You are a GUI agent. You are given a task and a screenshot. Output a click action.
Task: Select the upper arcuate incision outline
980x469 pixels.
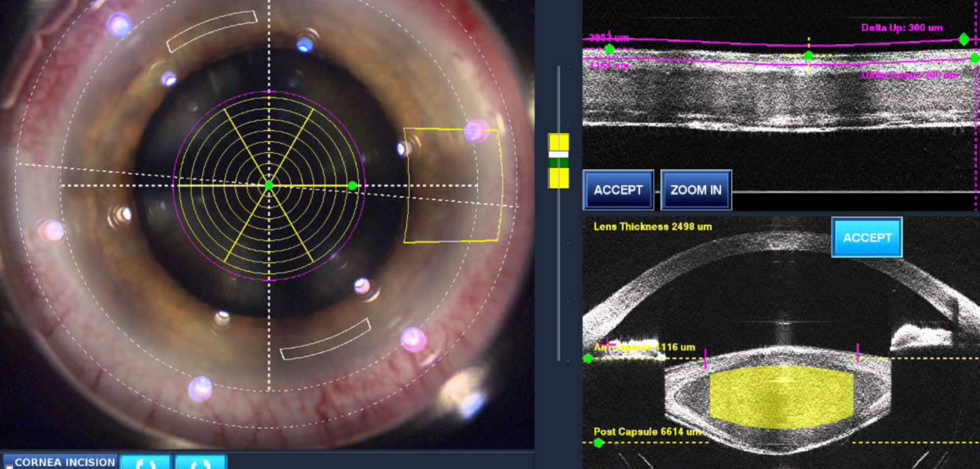point(212,31)
